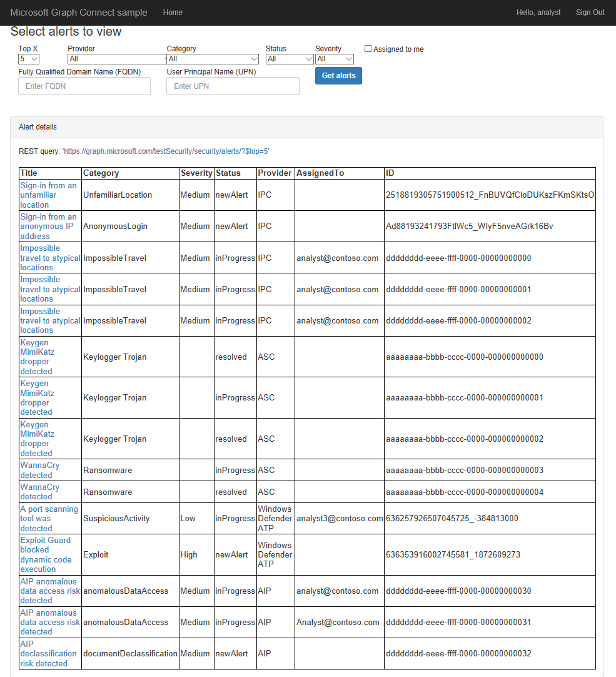Open Impossible travel alert with ID ending 00000000002
616x677 pixels.
(50, 321)
